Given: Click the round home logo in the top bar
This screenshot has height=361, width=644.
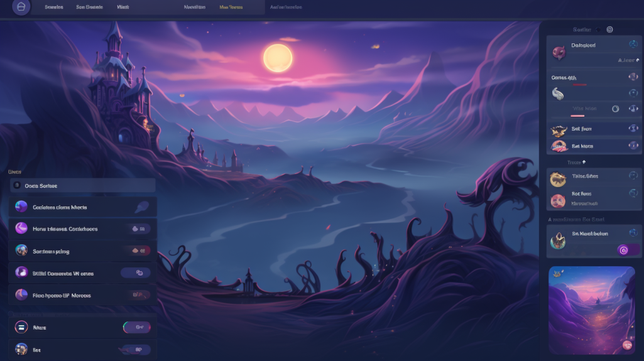Looking at the screenshot, I should (x=21, y=6).
